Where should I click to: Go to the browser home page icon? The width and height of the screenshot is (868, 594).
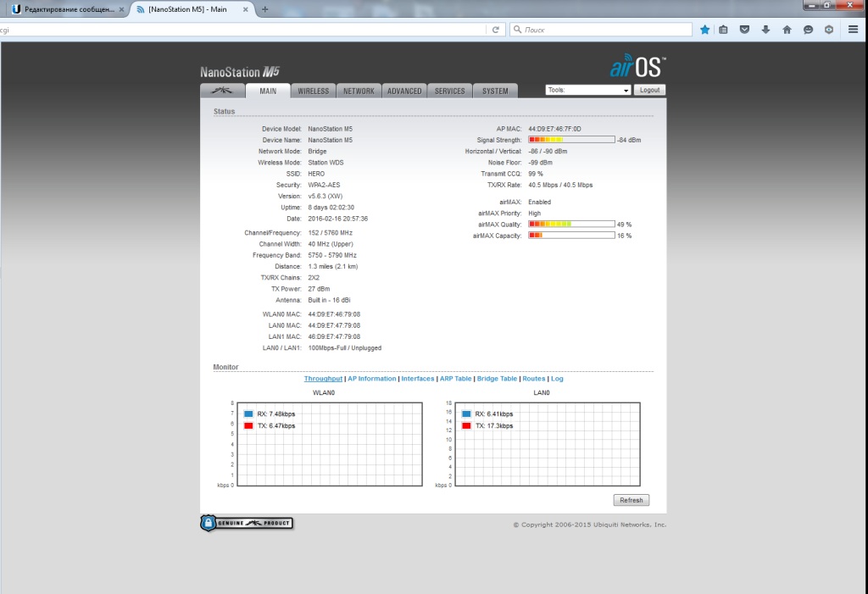coord(787,30)
